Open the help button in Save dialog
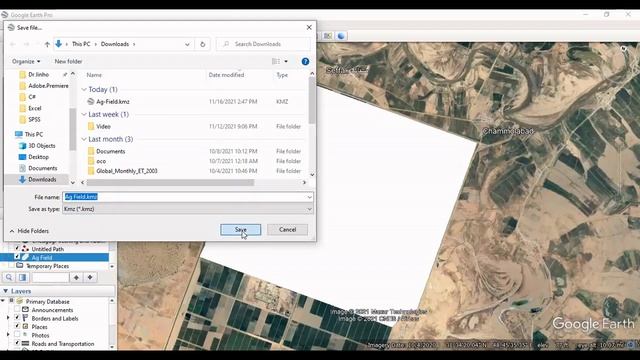Image resolution: width=640 pixels, height=360 pixels. click(x=305, y=62)
